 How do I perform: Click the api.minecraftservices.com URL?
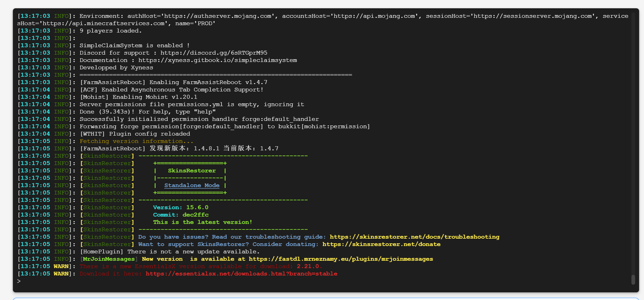104,23
